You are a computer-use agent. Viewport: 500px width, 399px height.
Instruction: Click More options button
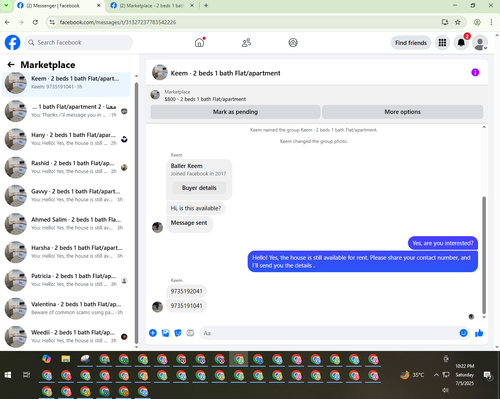pyautogui.click(x=402, y=112)
